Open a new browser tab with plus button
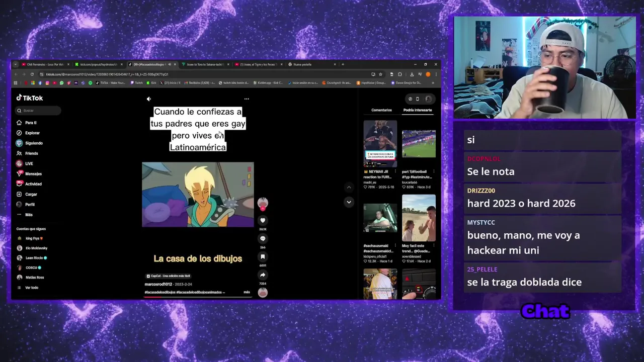The height and width of the screenshot is (362, 644). pos(343,64)
